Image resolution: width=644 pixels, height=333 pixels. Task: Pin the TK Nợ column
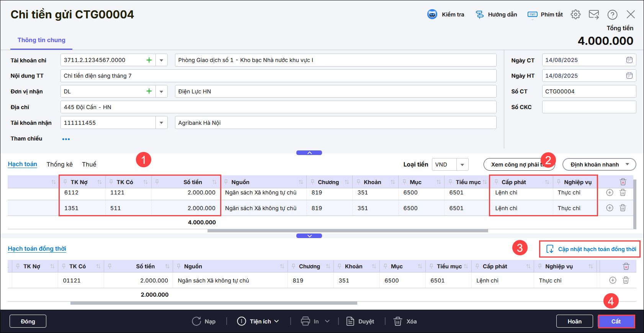65,182
